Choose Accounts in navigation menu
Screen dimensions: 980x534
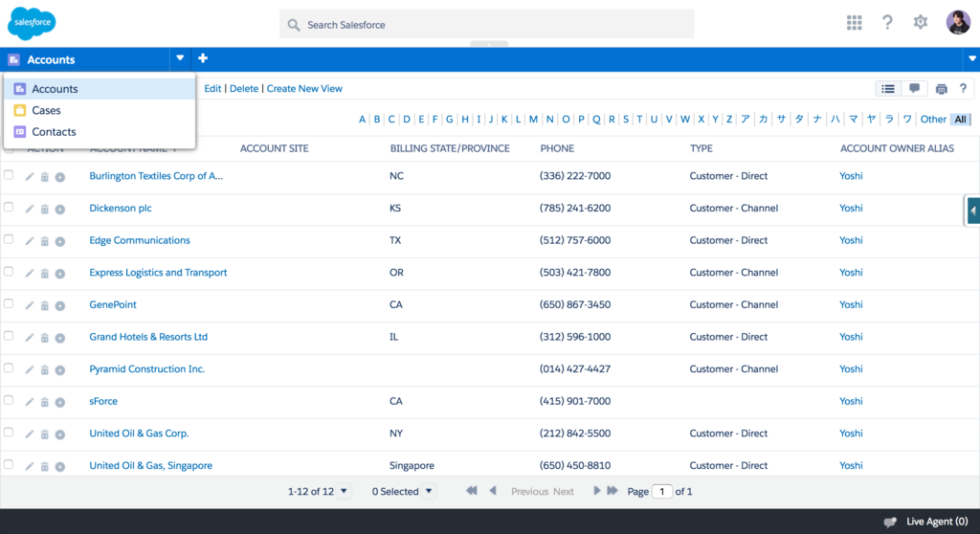tap(100, 89)
